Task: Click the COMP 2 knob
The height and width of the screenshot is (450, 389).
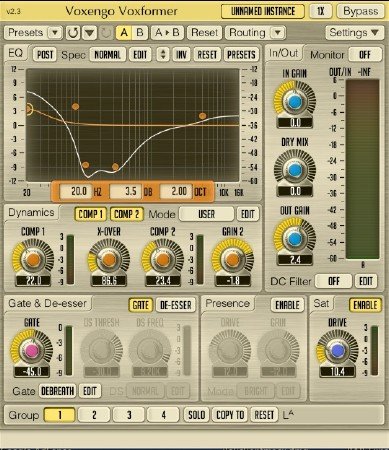Action: pos(162,259)
